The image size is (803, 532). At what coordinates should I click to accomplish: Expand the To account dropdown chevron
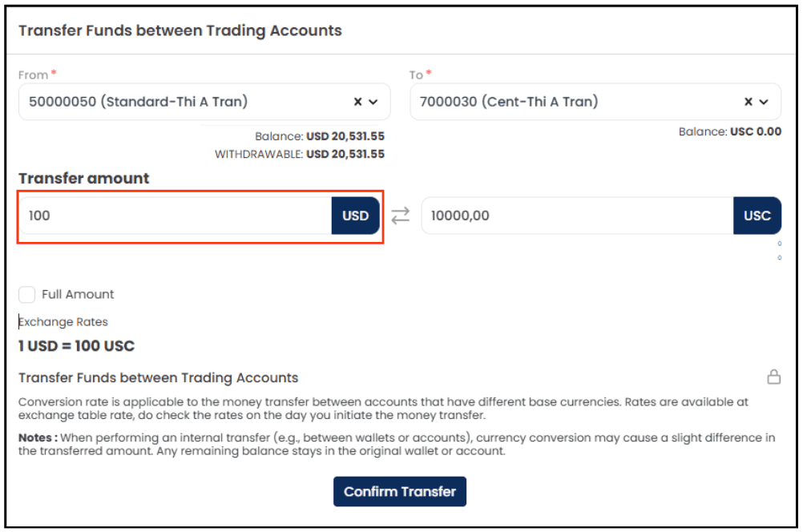point(764,102)
